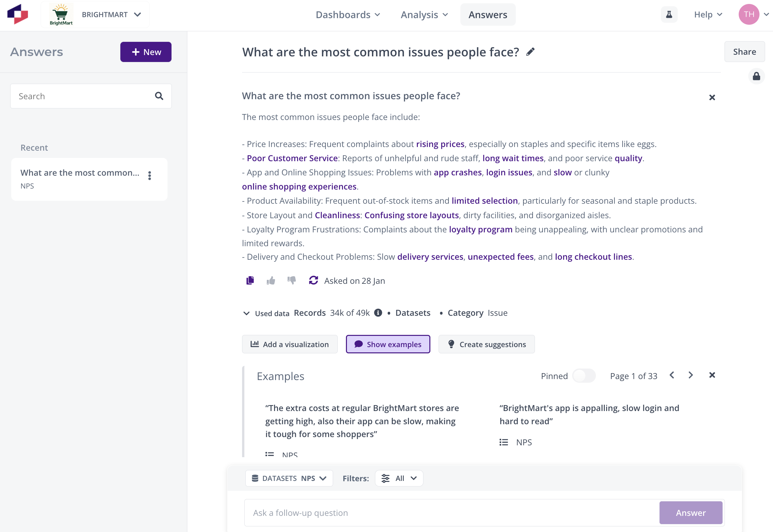The image size is (773, 532).
Task: Dismiss the answer with the X icon
Action: pyautogui.click(x=712, y=97)
